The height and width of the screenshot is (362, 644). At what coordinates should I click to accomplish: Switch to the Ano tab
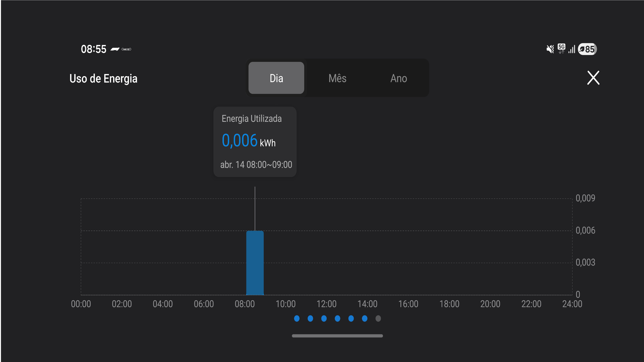point(399,78)
